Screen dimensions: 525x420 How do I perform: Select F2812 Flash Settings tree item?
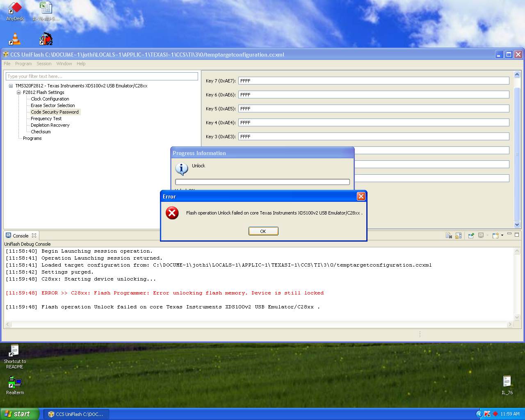[x=43, y=92]
